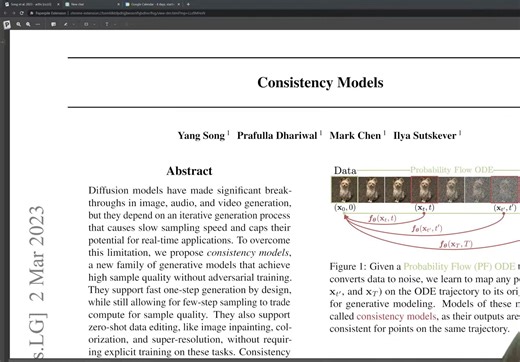The image size is (520, 362).
Task: Click the green 'Probability Flow ODE' figure label
Action: (451, 170)
